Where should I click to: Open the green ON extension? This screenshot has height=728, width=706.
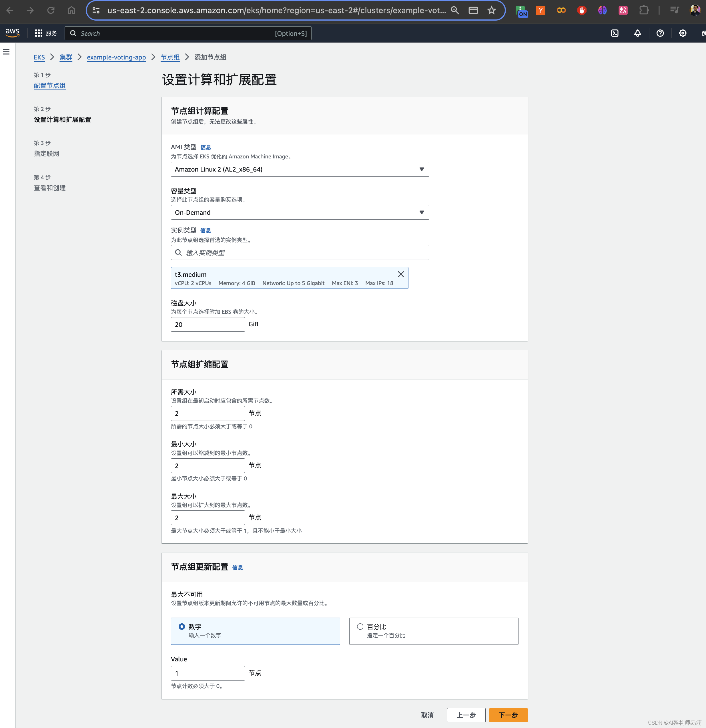point(521,11)
